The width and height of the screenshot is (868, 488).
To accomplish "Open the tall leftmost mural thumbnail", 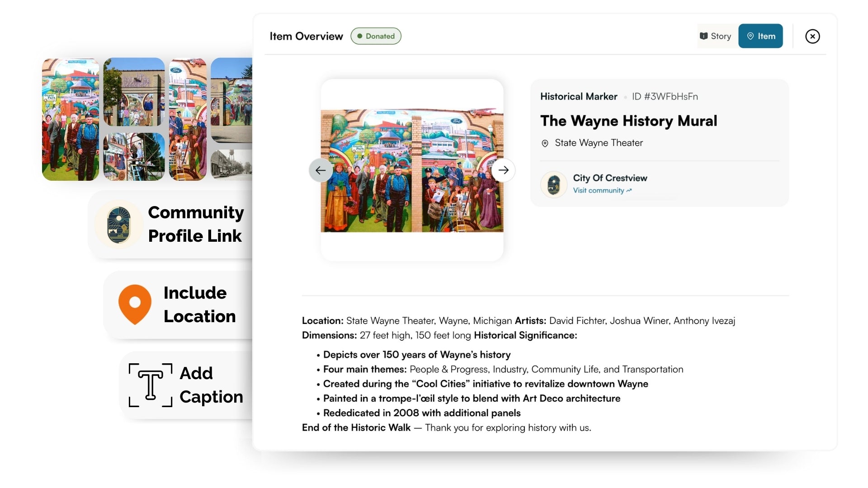I will click(x=71, y=119).
